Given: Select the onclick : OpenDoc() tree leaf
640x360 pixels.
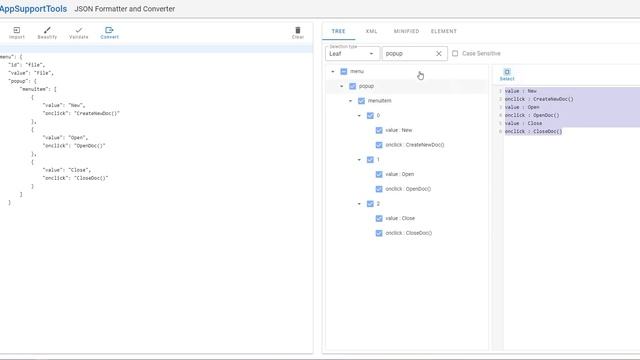Looking at the screenshot, I should click(x=408, y=189).
